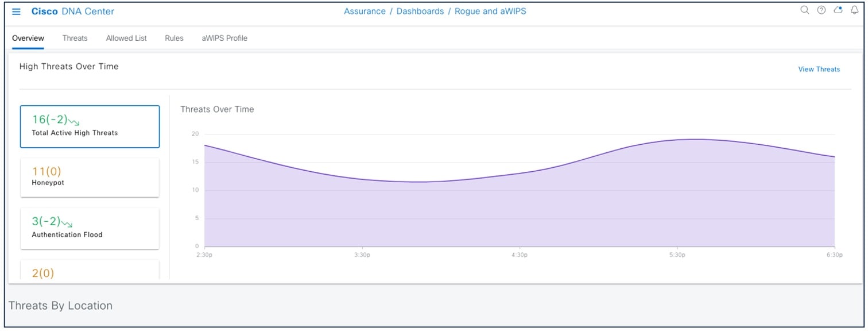
Task: Go to Assurance breadcrumb
Action: click(365, 11)
